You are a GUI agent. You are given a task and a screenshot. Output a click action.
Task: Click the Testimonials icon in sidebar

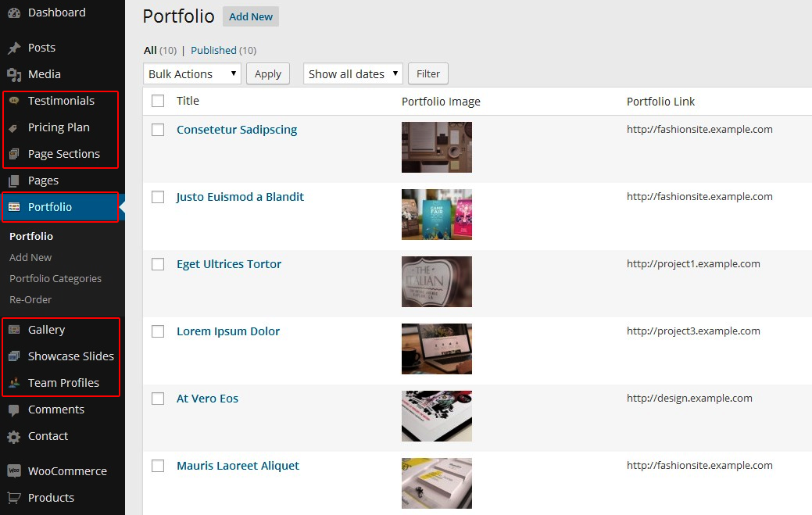tap(14, 101)
